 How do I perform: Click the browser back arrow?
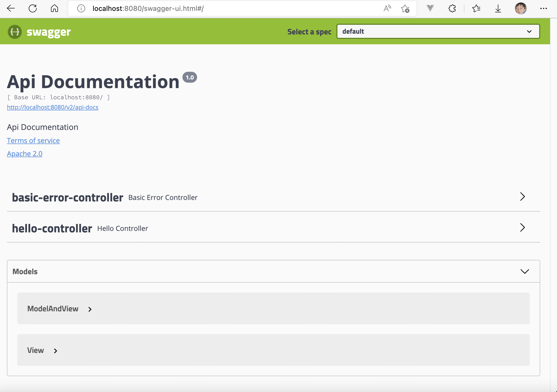(x=11, y=8)
